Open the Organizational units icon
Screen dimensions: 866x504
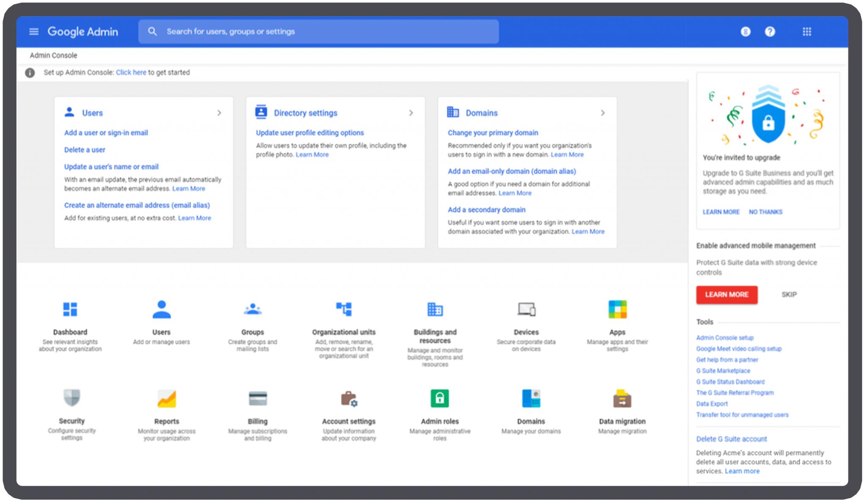[344, 310]
